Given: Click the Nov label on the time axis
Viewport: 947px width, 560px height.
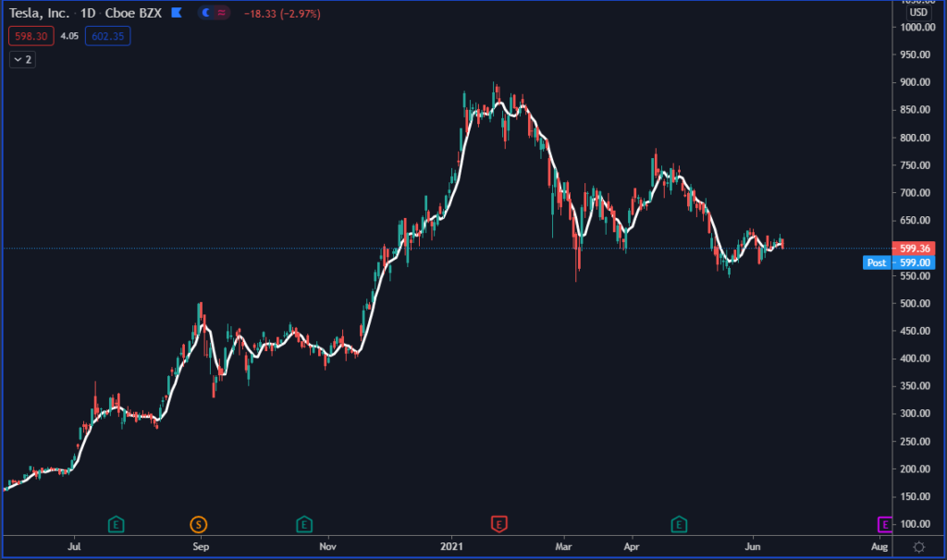Looking at the screenshot, I should 327,547.
